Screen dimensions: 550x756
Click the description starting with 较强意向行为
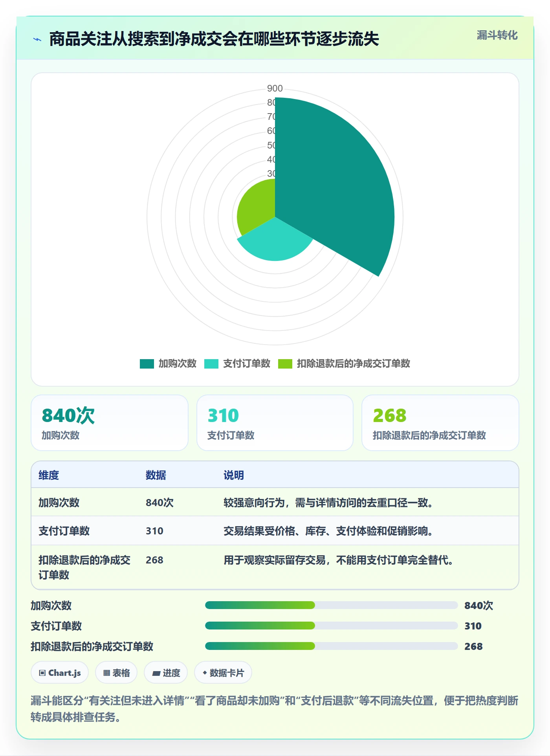pyautogui.click(x=328, y=503)
